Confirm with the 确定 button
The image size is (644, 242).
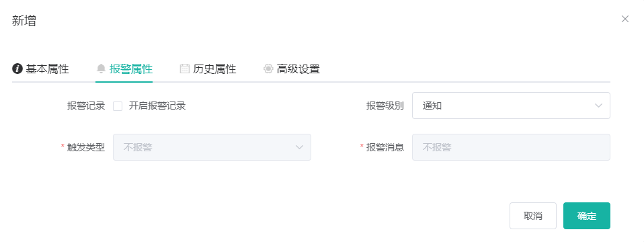click(586, 216)
